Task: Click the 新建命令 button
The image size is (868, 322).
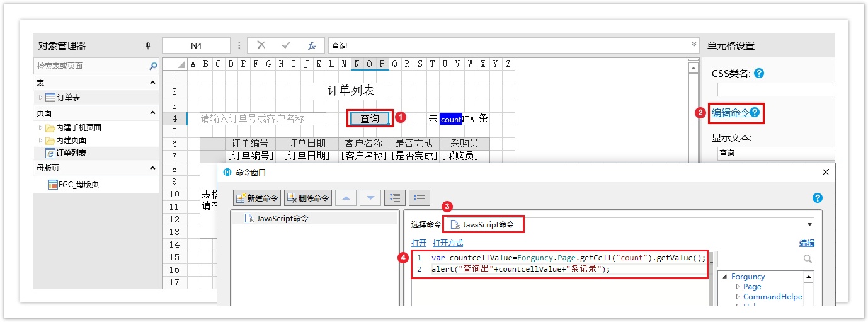Action: [x=257, y=198]
